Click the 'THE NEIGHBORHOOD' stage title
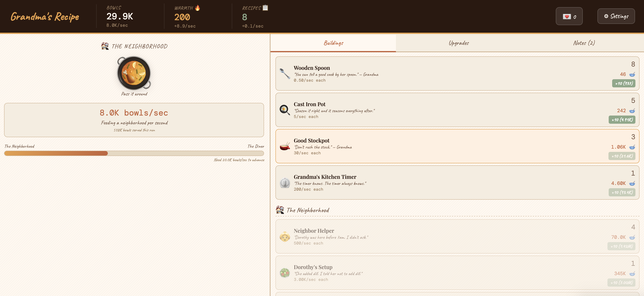The image size is (644, 296). (x=139, y=46)
